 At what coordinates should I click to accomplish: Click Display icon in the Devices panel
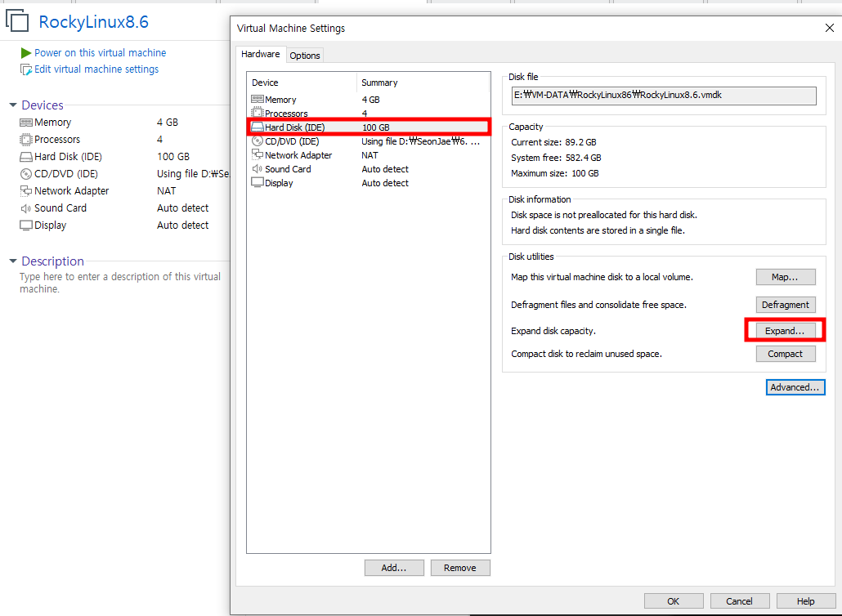(x=26, y=225)
